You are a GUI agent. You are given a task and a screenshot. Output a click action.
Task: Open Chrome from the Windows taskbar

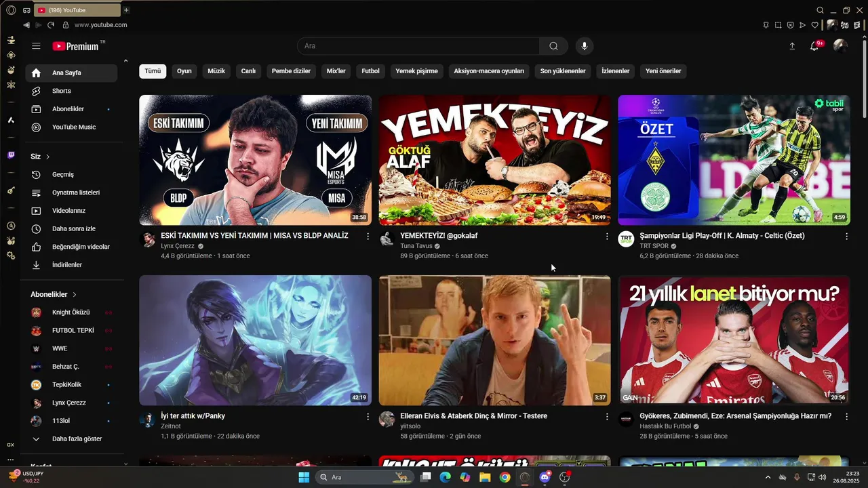[505, 477]
